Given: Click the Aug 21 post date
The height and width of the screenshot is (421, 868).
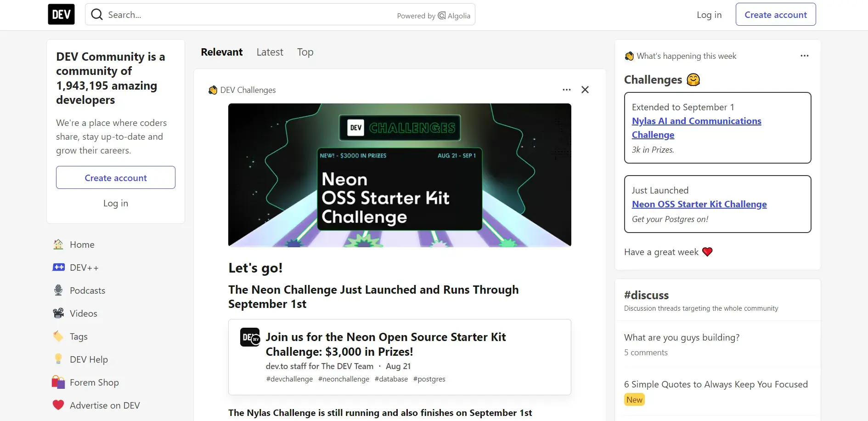Looking at the screenshot, I should (398, 366).
